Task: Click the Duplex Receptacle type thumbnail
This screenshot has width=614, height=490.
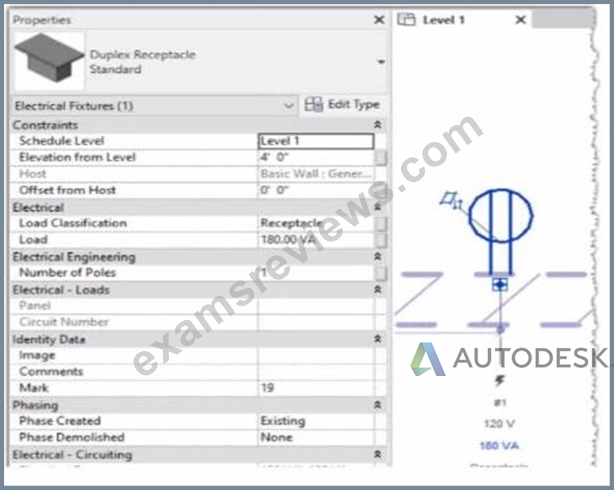Action: [x=49, y=60]
